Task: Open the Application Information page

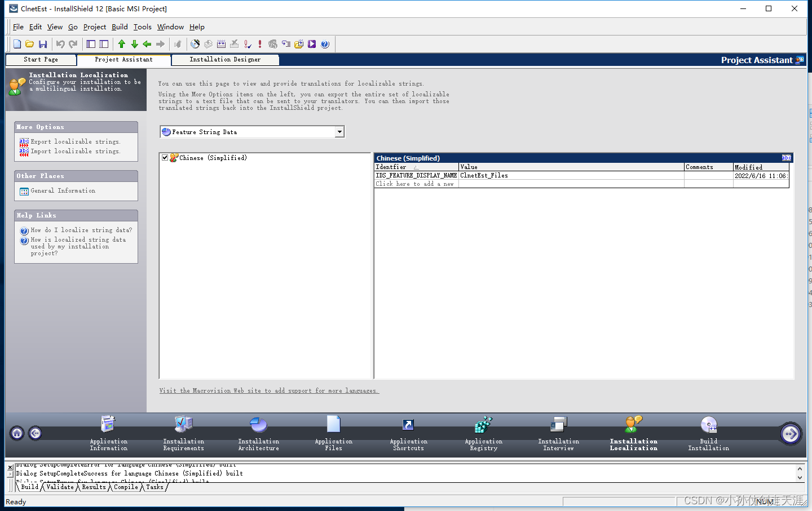Action: 108,433
